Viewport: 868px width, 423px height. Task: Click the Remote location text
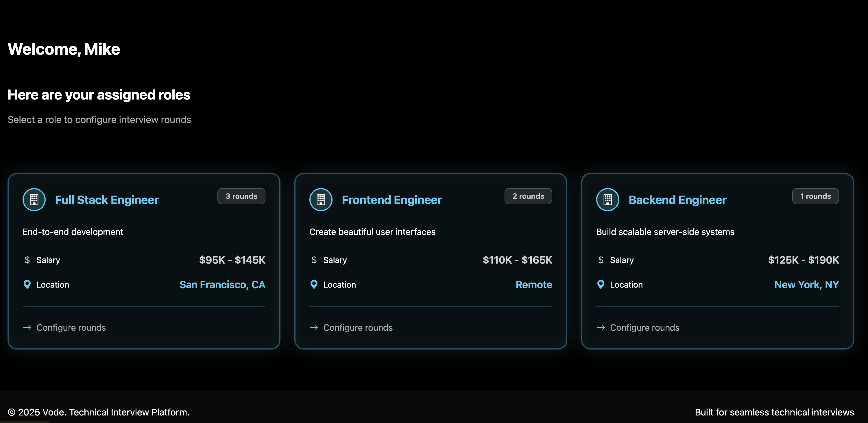pos(534,284)
